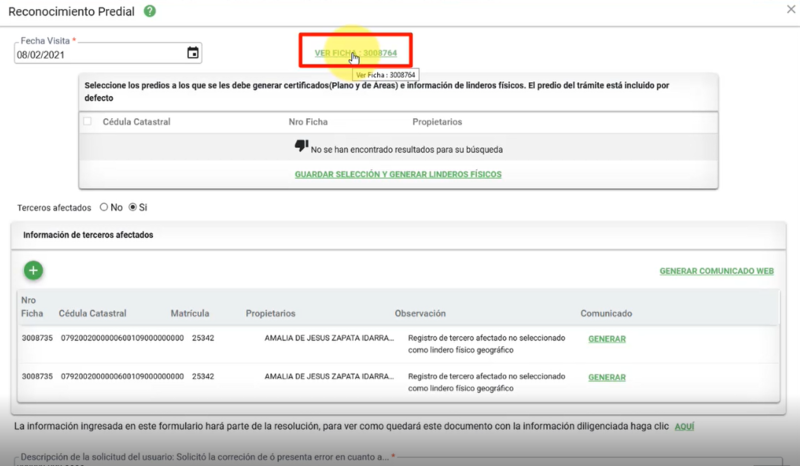Screen dimensions: 800x466
Task: Click the Matrícula column header
Action: pos(190,313)
